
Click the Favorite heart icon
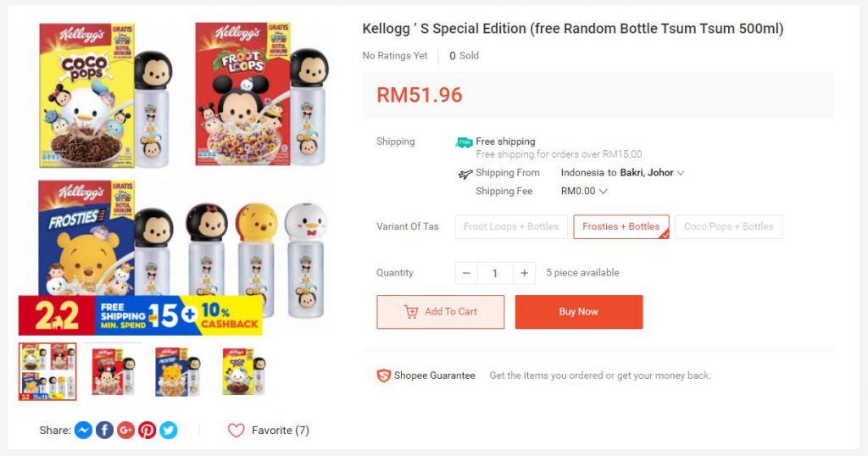point(236,431)
